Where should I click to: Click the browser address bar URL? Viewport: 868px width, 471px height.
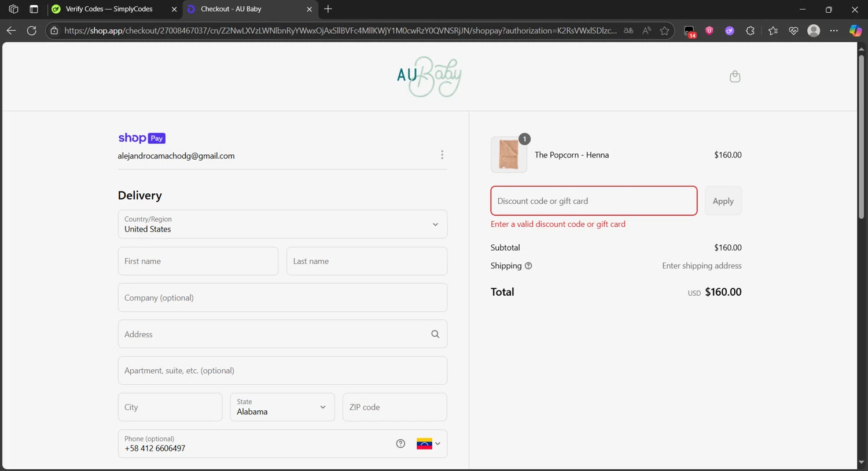click(340, 31)
